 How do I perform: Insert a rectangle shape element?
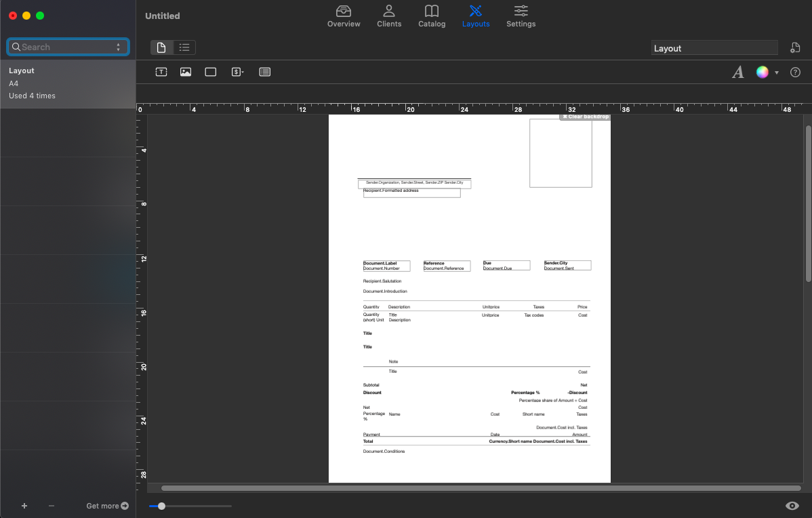click(210, 72)
